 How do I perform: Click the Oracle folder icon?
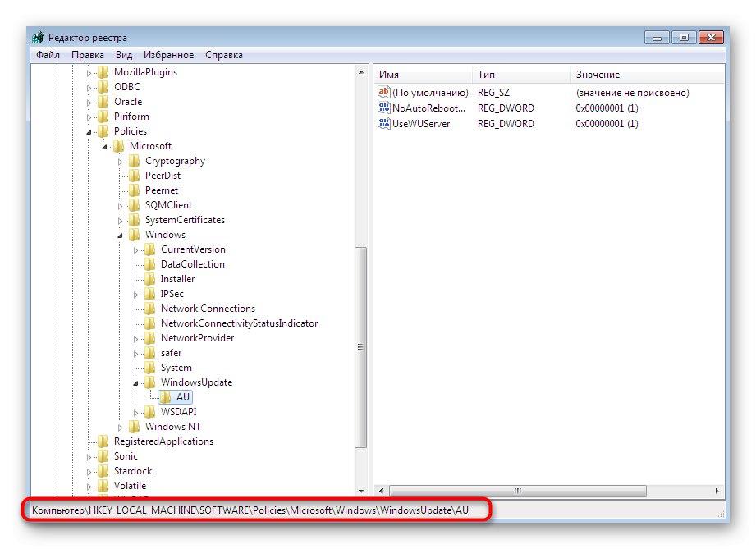coord(103,102)
